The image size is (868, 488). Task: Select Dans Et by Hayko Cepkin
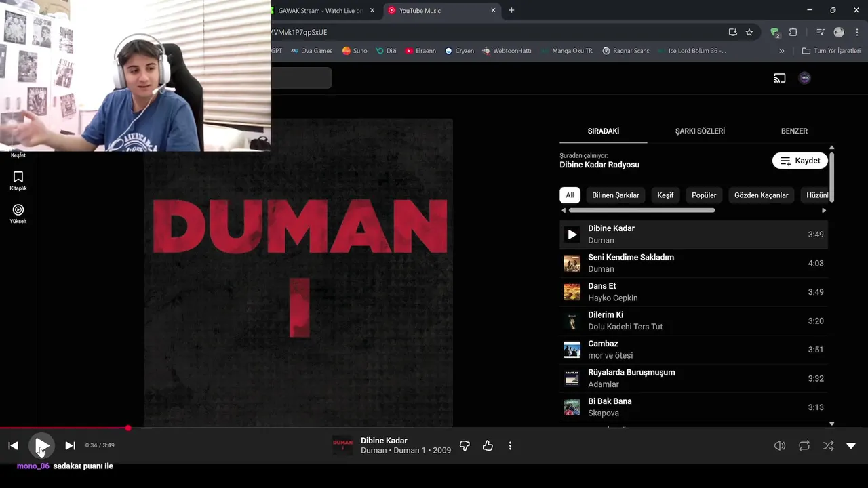pyautogui.click(x=694, y=292)
